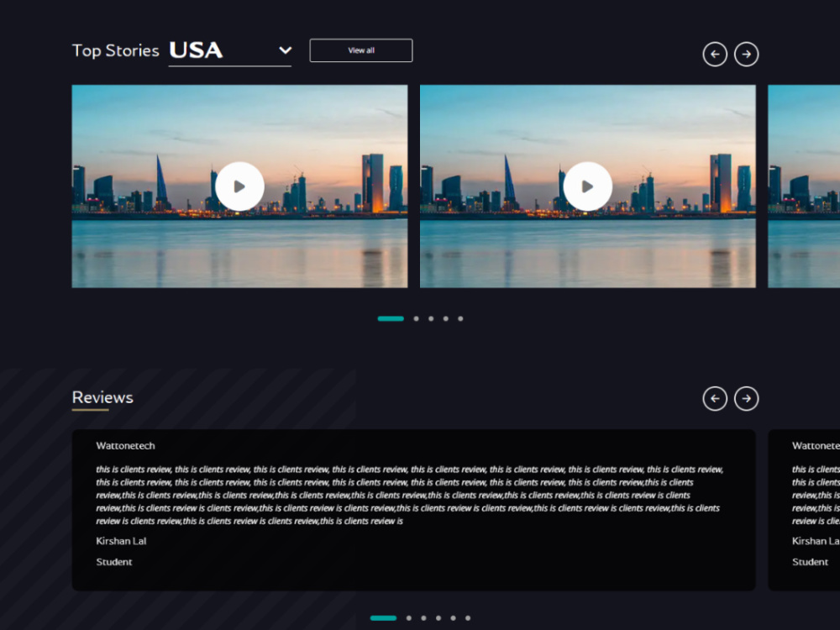
Task: Open the USA country dropdown in Top Stories
Action: point(230,51)
